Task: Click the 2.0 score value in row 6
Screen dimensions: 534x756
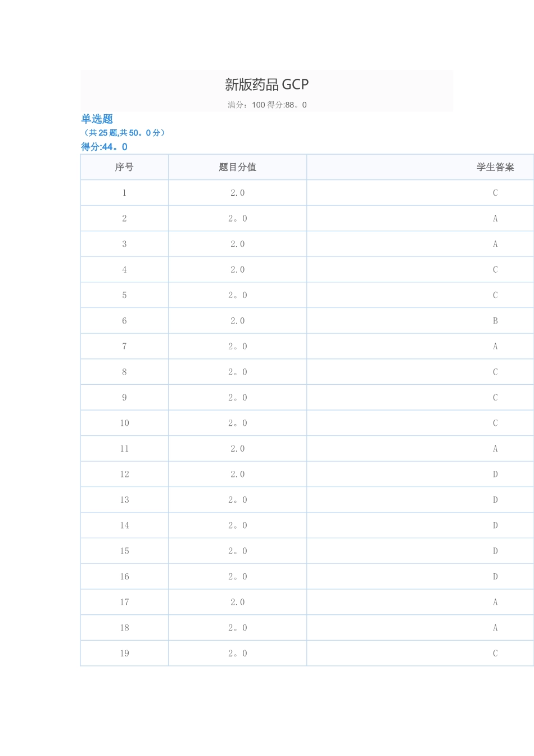Action: (237, 321)
